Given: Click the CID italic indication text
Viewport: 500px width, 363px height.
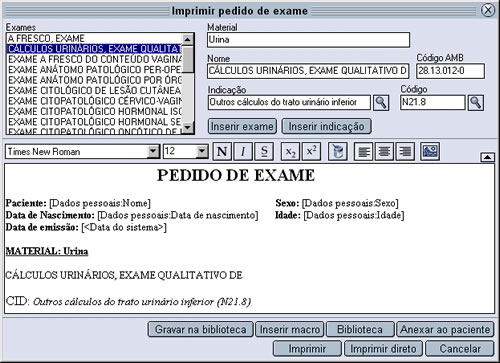Looking at the screenshot, I should (x=142, y=302).
